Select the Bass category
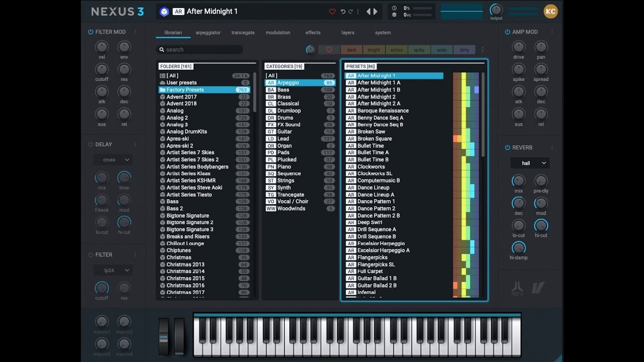 pyautogui.click(x=300, y=90)
